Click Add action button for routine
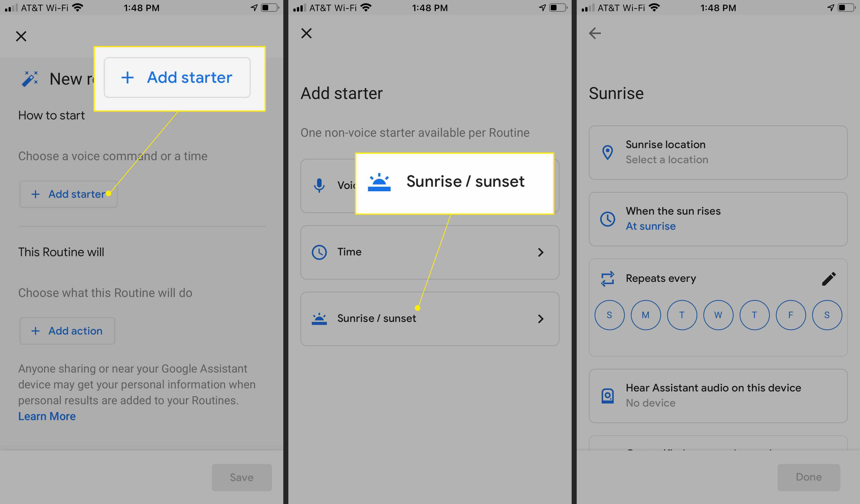This screenshot has width=860, height=504. [67, 331]
